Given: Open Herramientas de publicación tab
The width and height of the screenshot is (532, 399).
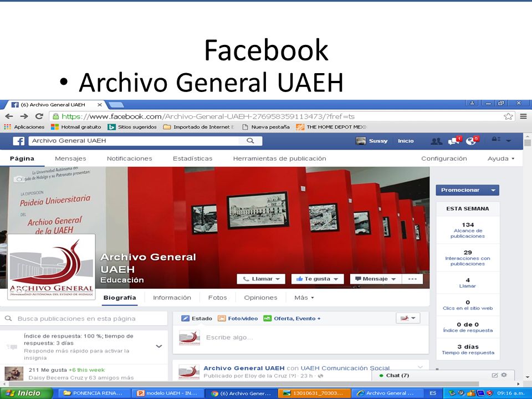Looking at the screenshot, I should pos(279,158).
